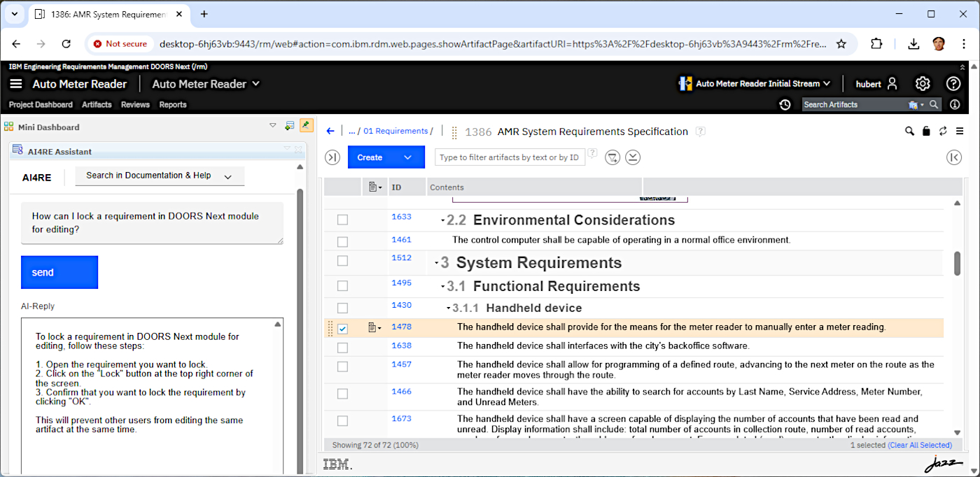Screen dimensions: 980x477
Task: Click the blue send button
Action: (x=59, y=273)
